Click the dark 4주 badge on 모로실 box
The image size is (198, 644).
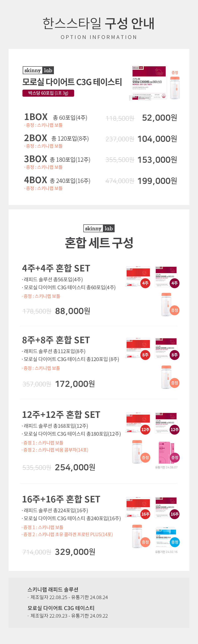click(174, 283)
